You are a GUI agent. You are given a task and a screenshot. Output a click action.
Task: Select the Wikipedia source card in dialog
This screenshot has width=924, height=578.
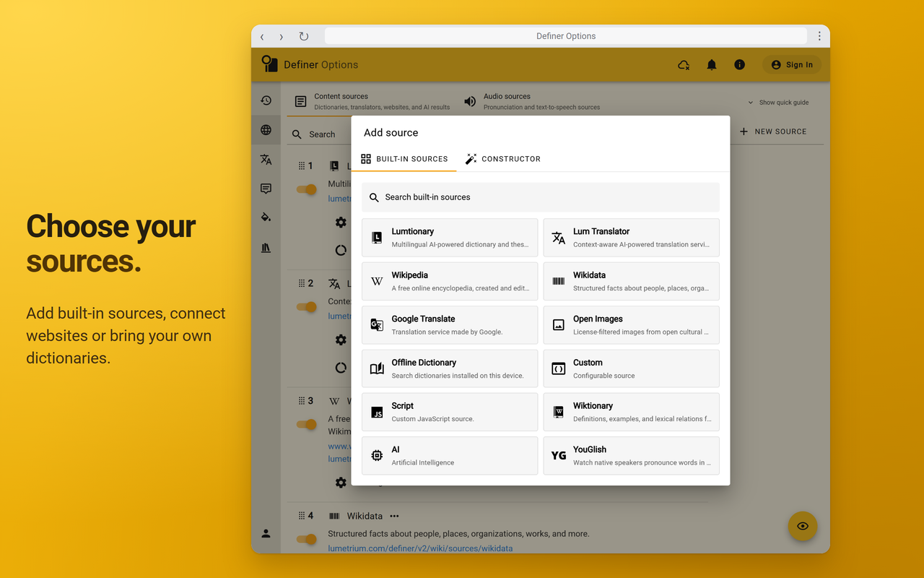point(450,281)
